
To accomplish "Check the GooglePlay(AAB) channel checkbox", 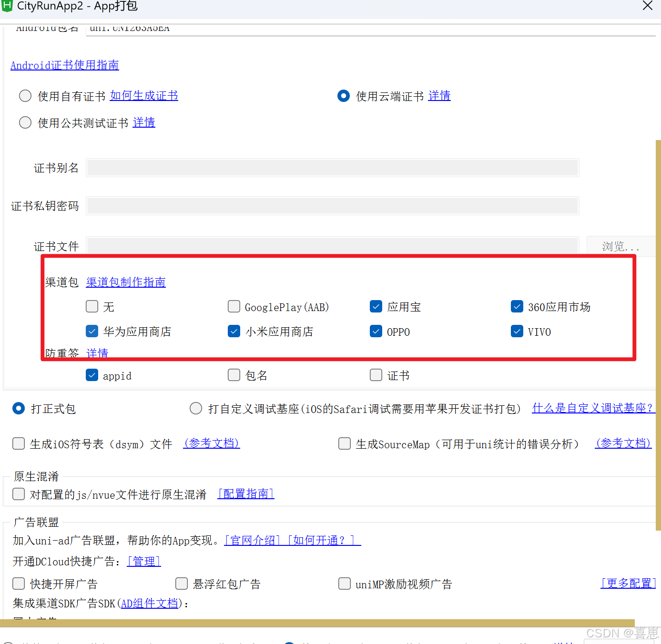I will pos(234,306).
